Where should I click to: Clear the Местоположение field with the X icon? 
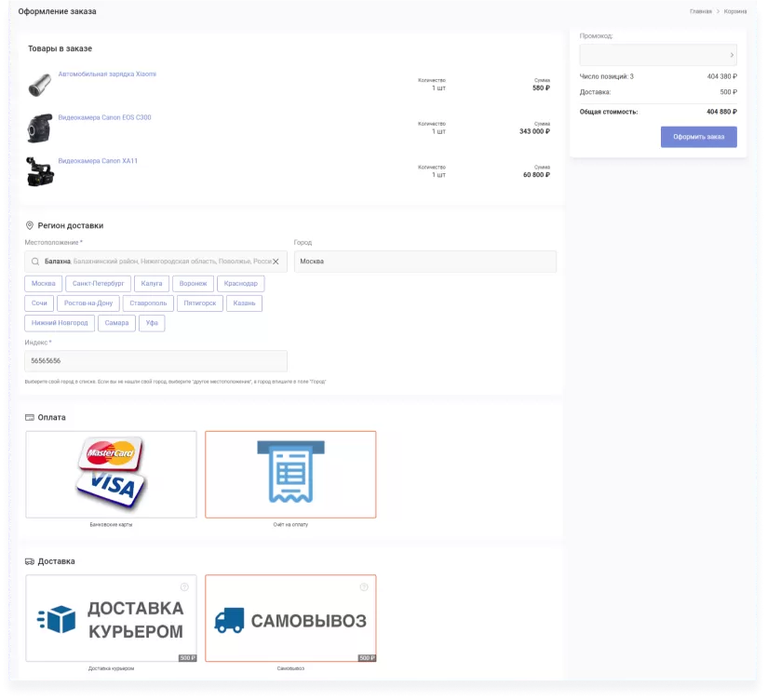point(276,262)
